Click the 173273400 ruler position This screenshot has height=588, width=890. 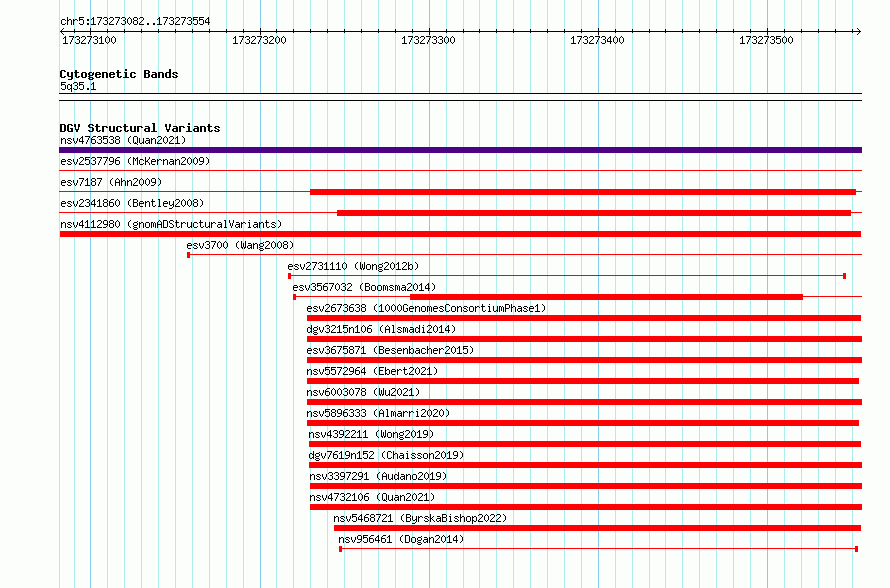(597, 40)
